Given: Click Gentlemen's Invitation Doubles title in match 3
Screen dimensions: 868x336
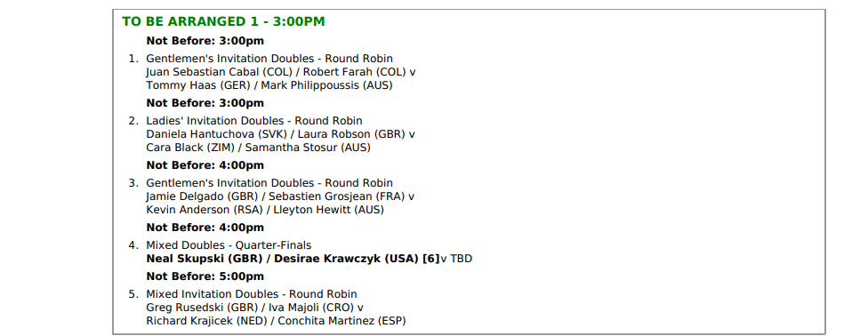Looking at the screenshot, I should click(269, 183).
